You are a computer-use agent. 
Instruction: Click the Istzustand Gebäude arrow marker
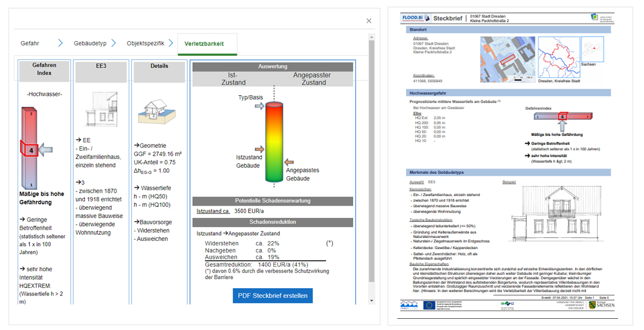pos(259,150)
